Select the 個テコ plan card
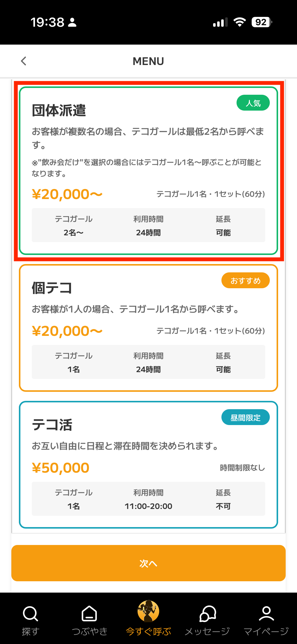This screenshot has width=297, height=644. 148,328
